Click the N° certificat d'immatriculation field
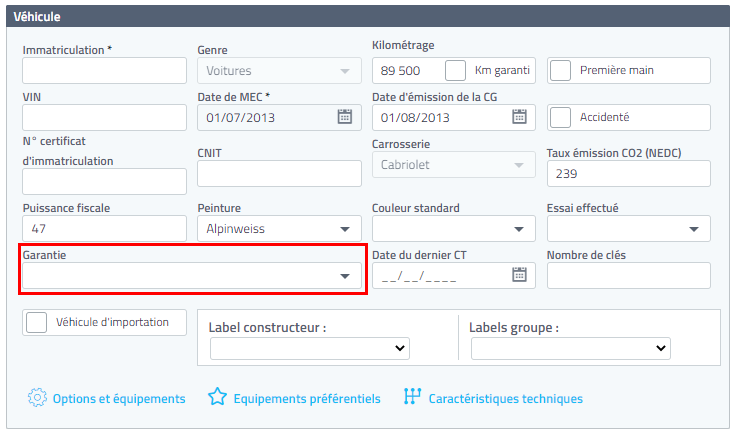The width and height of the screenshot is (742, 434). point(104,181)
